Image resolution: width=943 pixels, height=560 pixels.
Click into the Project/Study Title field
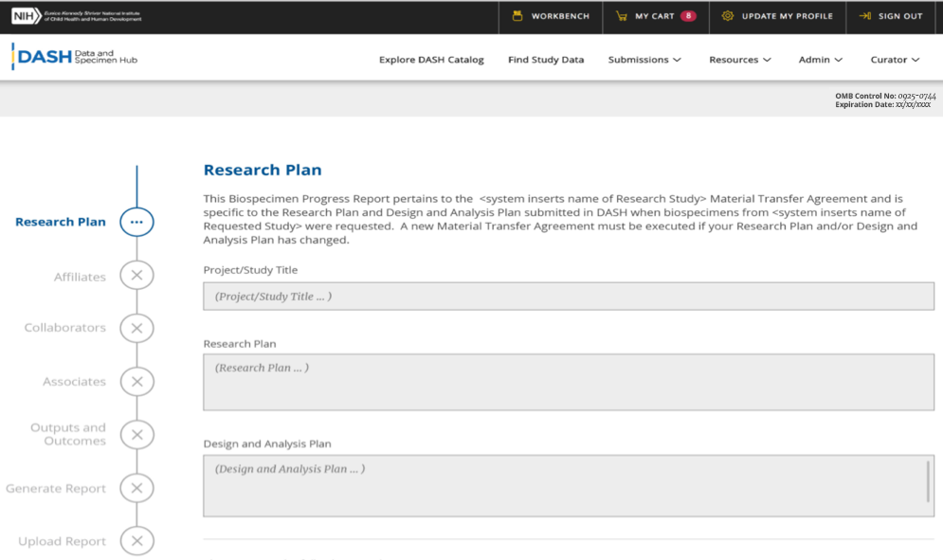tap(569, 297)
